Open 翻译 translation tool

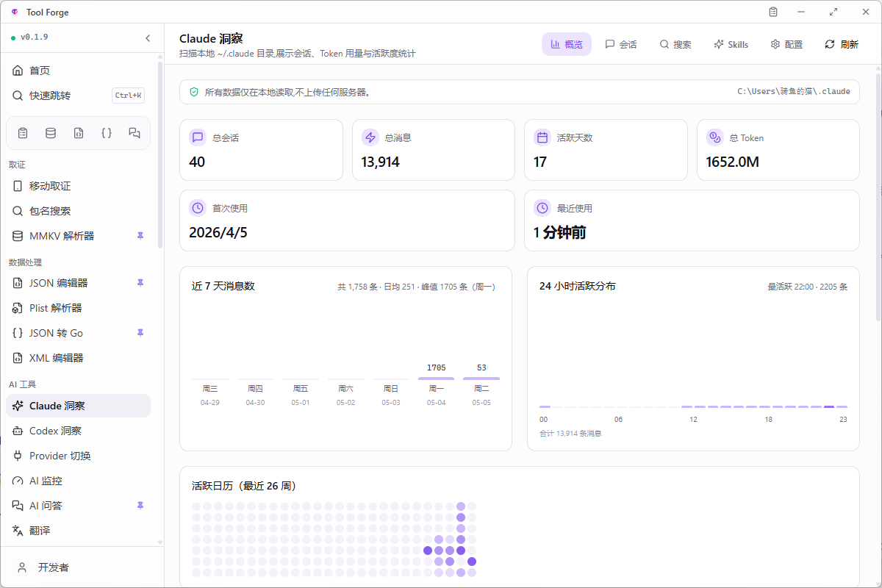click(x=78, y=531)
